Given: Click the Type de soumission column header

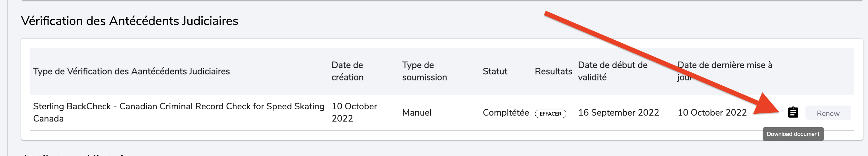Looking at the screenshot, I should coord(424,71).
